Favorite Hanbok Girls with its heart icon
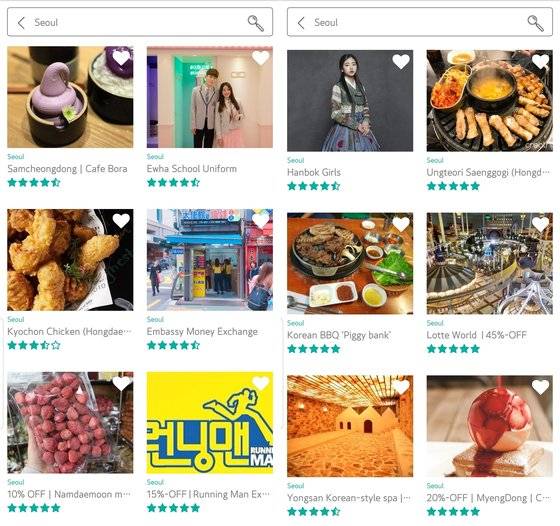This screenshot has height=526, width=560. click(x=401, y=61)
